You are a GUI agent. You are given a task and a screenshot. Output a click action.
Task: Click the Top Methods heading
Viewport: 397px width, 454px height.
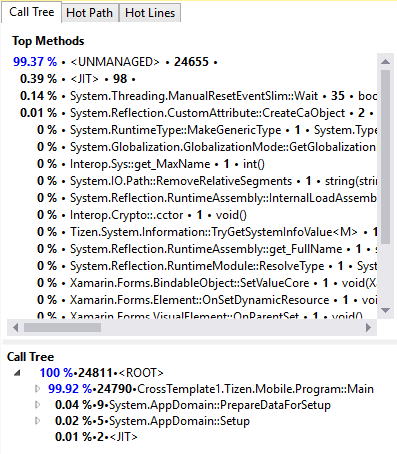[48, 41]
